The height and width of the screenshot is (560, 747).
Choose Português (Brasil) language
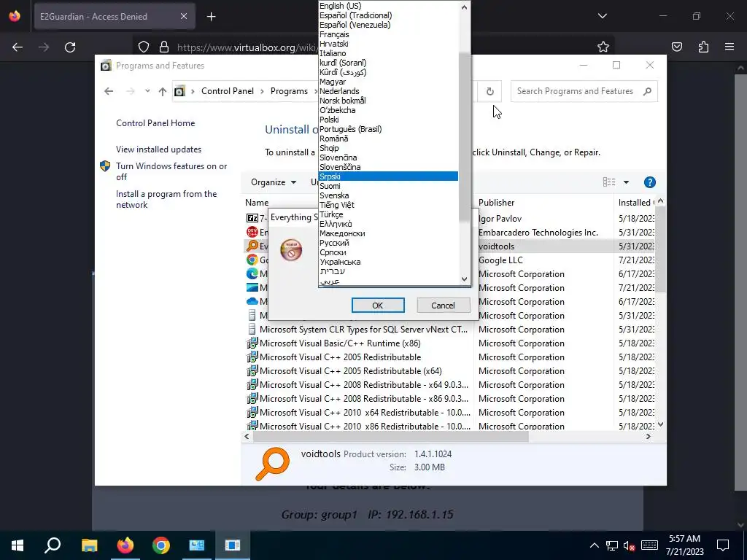pos(388,129)
